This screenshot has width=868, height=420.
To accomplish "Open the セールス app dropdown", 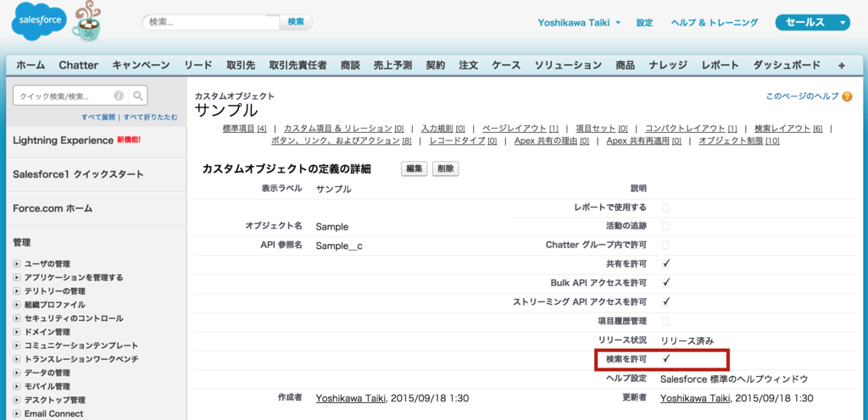I will pos(812,23).
